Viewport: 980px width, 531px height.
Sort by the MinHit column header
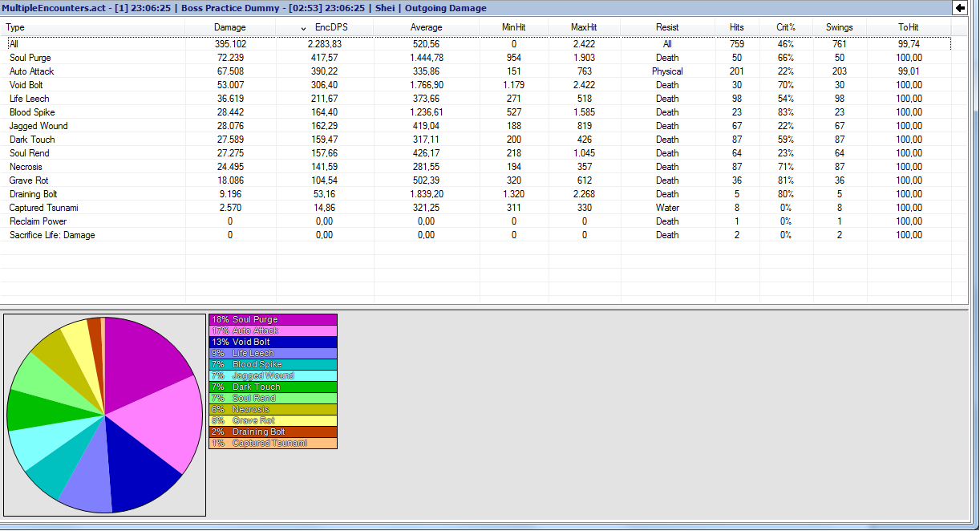tap(514, 27)
